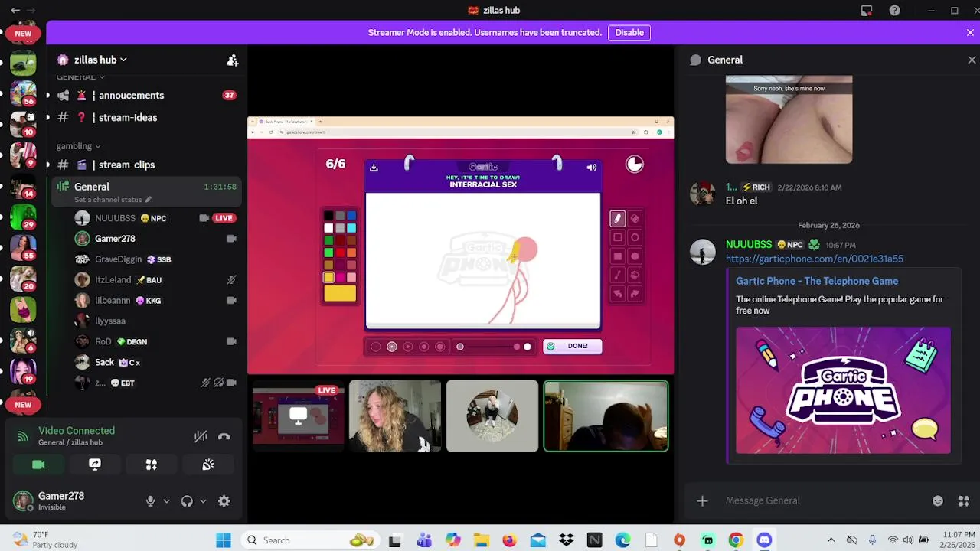Toggle the camera button off
The image size is (980, 551).
click(x=38, y=465)
